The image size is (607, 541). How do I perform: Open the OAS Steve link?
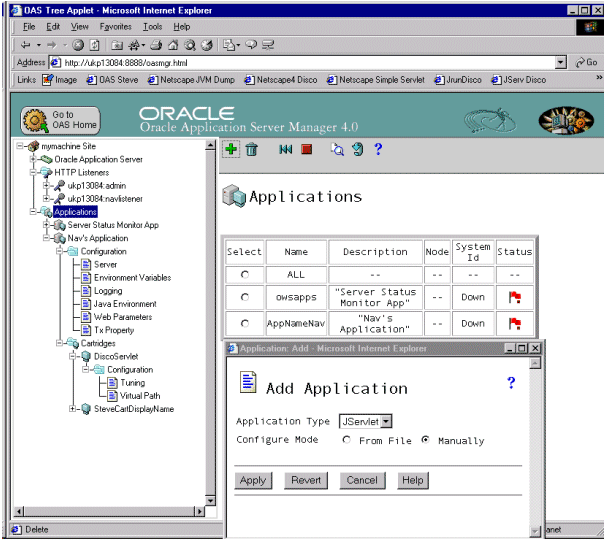click(112, 80)
